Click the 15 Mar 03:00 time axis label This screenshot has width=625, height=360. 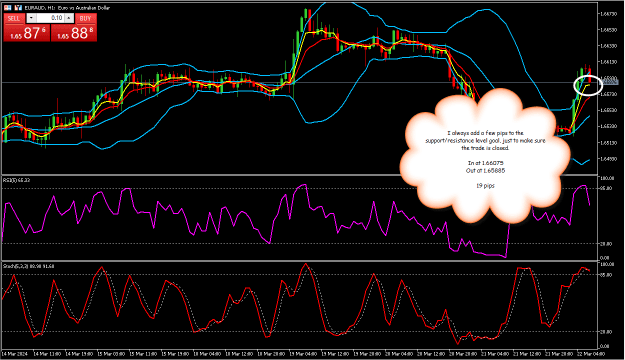111,354
